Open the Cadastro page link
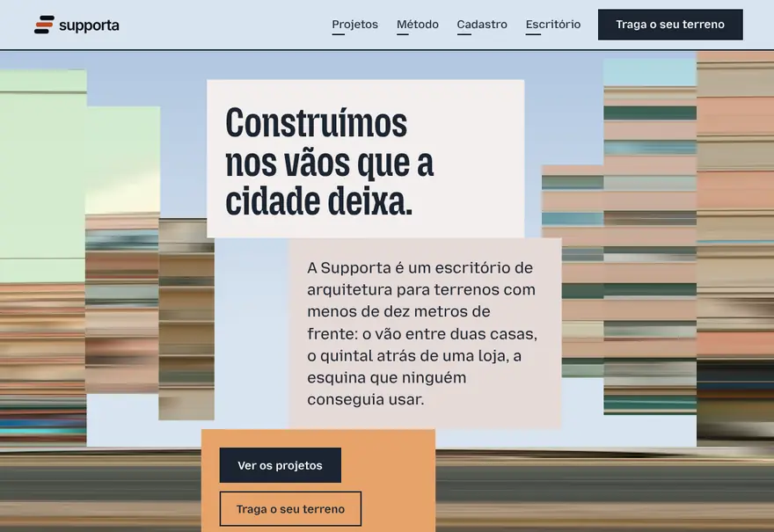 click(x=482, y=25)
